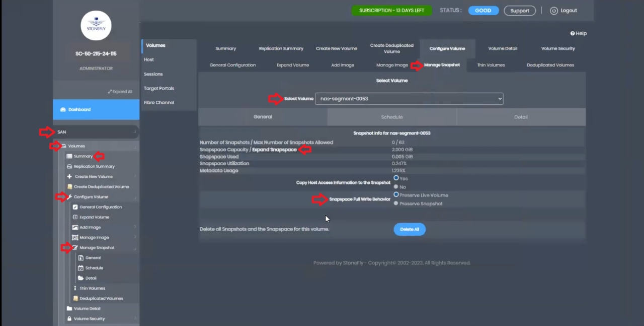The height and width of the screenshot is (326, 644).
Task: Open Create New Volume via its plus icon
Action: [69, 176]
